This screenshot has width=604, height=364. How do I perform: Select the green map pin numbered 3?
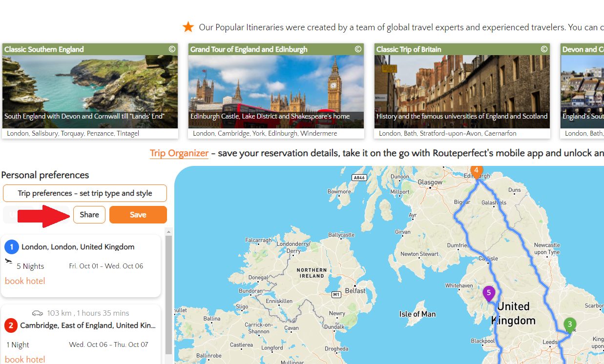(x=569, y=324)
